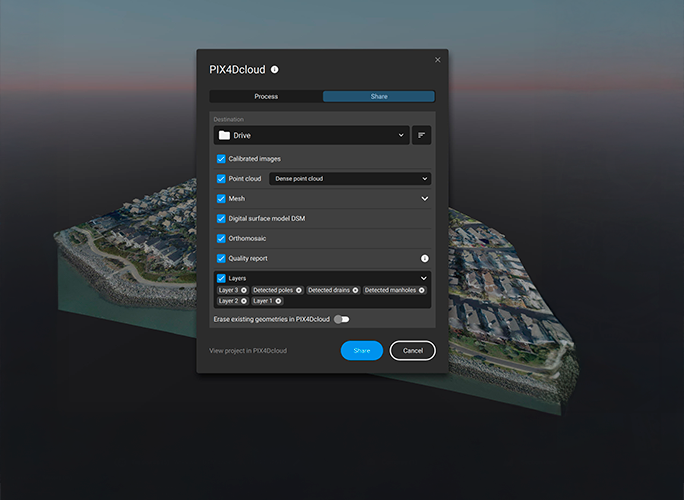The width and height of the screenshot is (684, 500).
Task: Click the info icon beside PIX4Dcloud title
Action: pos(274,69)
